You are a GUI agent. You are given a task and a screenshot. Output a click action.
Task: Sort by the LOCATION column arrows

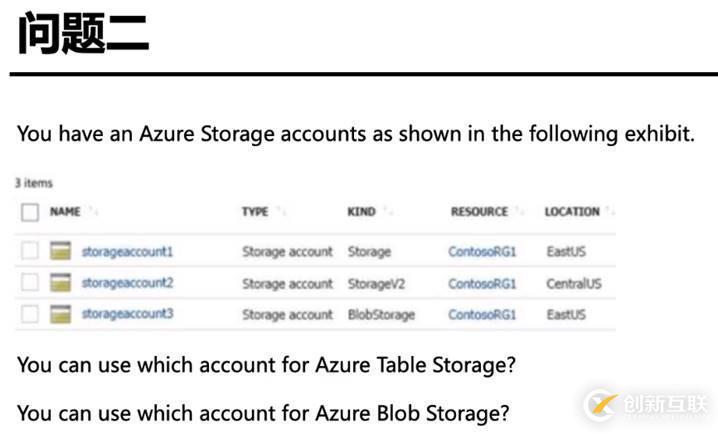tap(610, 212)
